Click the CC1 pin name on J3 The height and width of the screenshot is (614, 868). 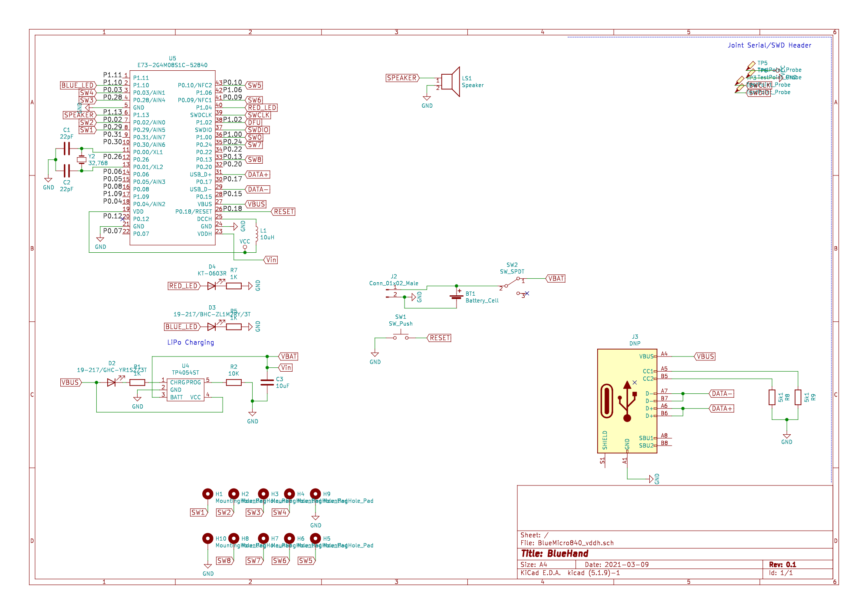(x=648, y=371)
